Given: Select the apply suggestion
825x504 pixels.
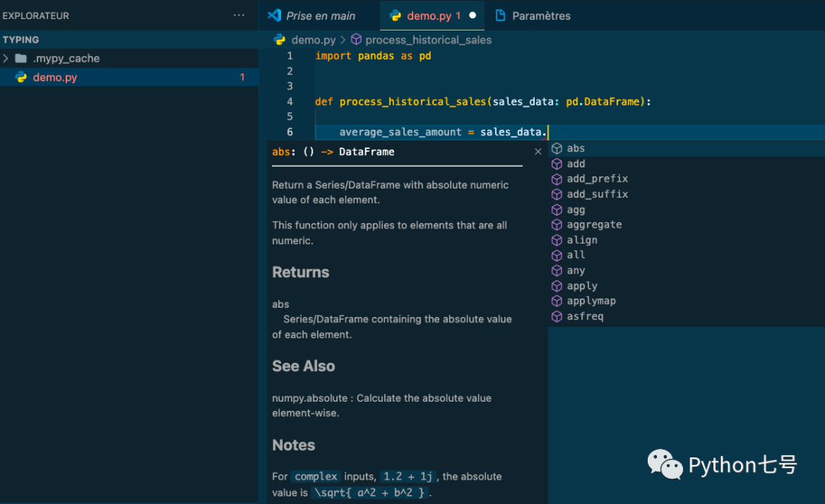Looking at the screenshot, I should (687, 286).
